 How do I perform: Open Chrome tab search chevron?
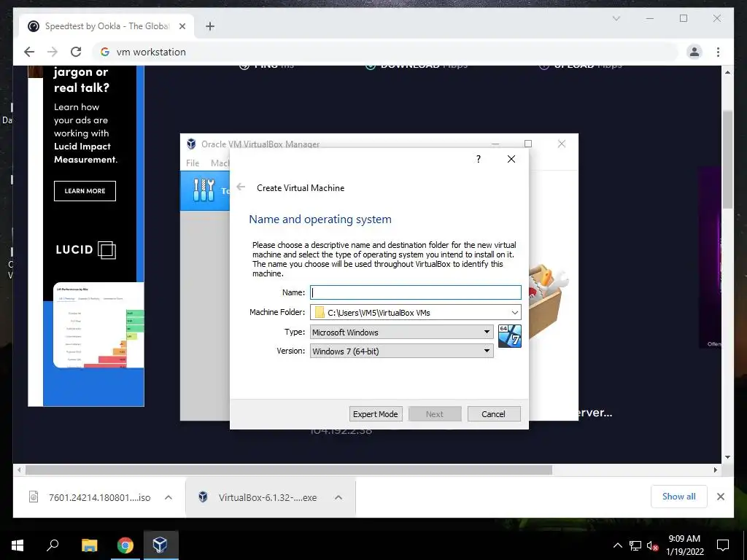click(616, 18)
